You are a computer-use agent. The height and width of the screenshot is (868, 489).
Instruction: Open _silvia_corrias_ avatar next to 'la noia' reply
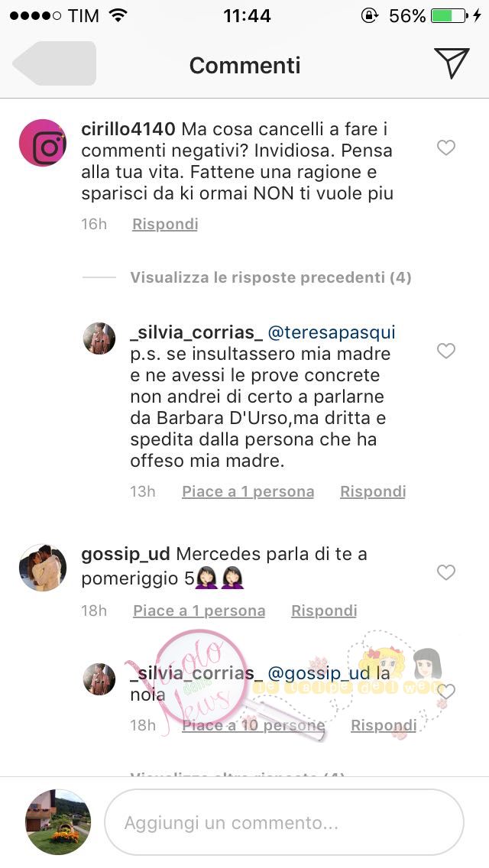pos(99,679)
